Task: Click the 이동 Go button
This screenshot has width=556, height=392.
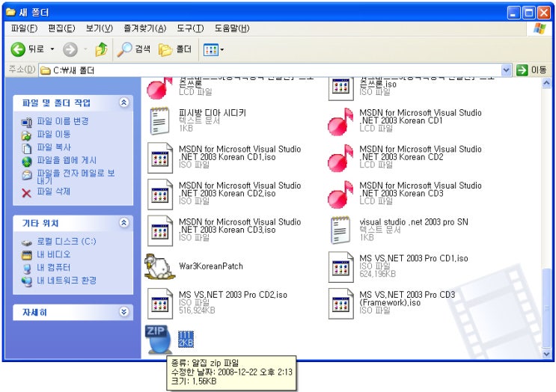Action: (531, 70)
